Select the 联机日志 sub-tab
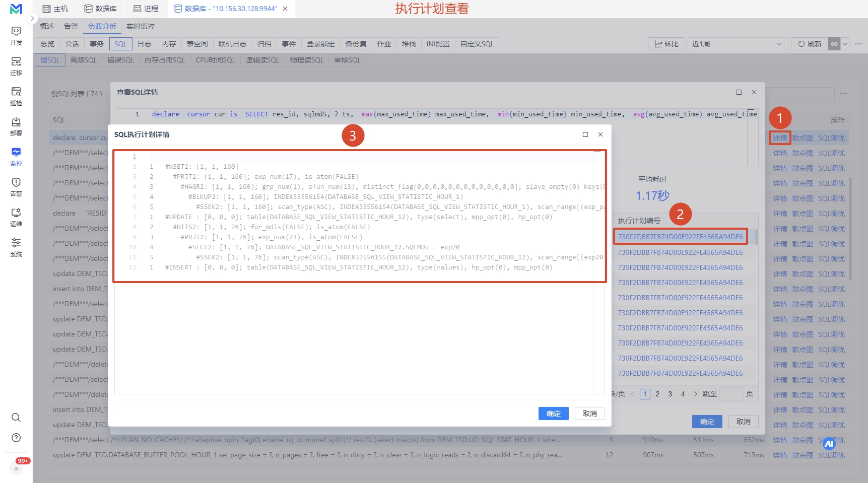Viewport: 868px width, 483px height. (x=232, y=44)
